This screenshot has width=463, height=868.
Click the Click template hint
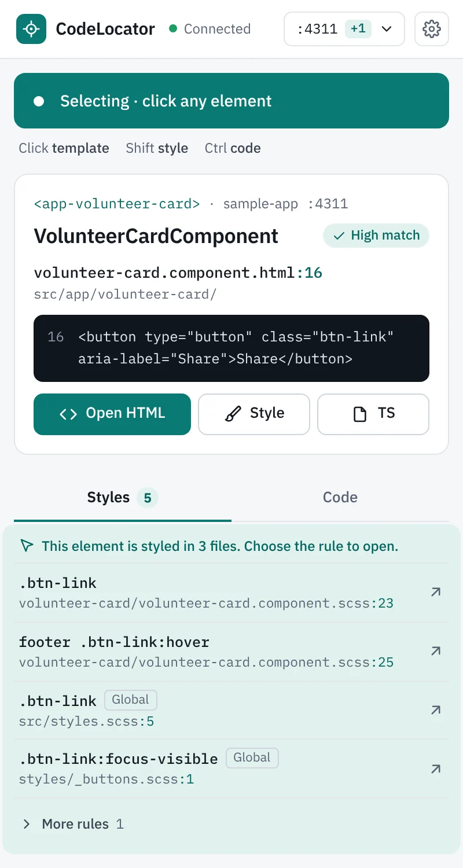click(x=64, y=148)
